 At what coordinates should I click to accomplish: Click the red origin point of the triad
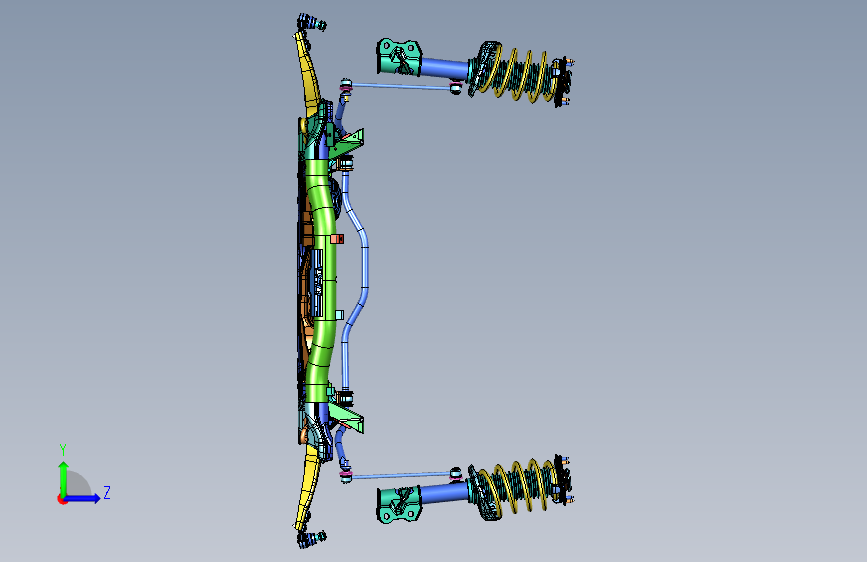click(x=61, y=499)
